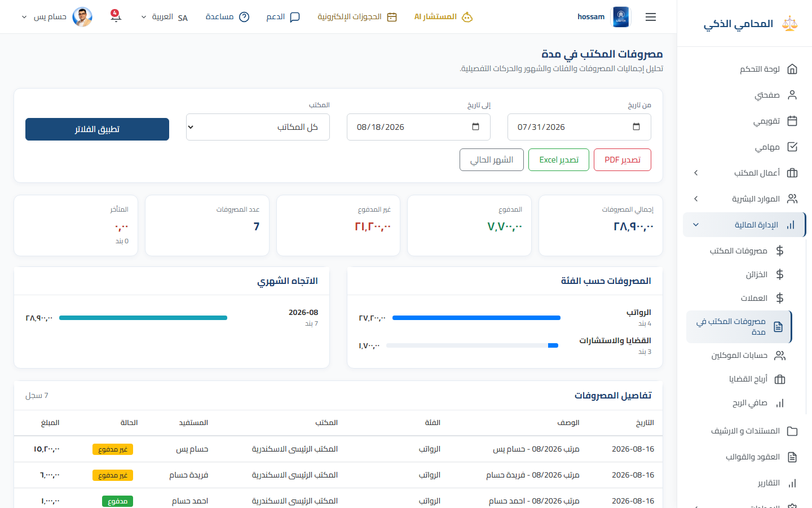Click the folder icon beside المستندات و الارشيف

coord(792,431)
